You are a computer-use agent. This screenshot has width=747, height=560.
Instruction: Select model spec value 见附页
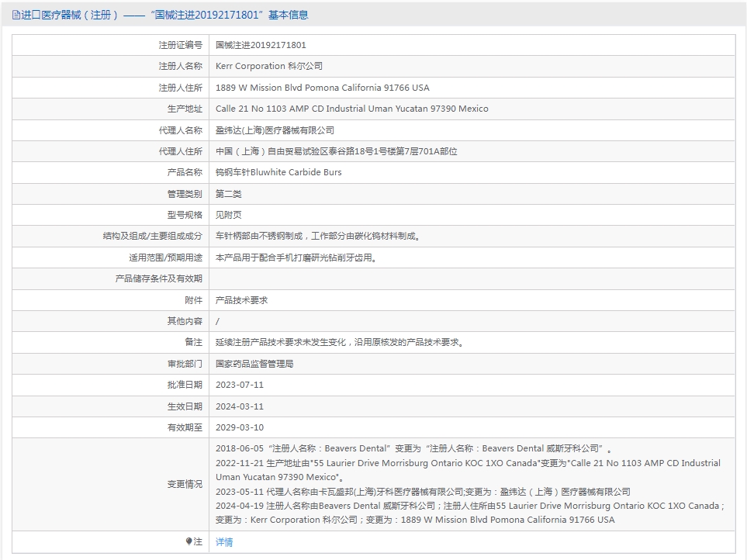[229, 215]
